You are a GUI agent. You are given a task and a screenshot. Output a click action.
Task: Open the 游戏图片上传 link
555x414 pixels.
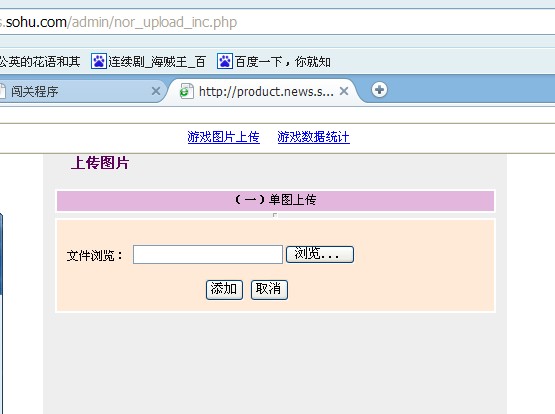click(223, 137)
